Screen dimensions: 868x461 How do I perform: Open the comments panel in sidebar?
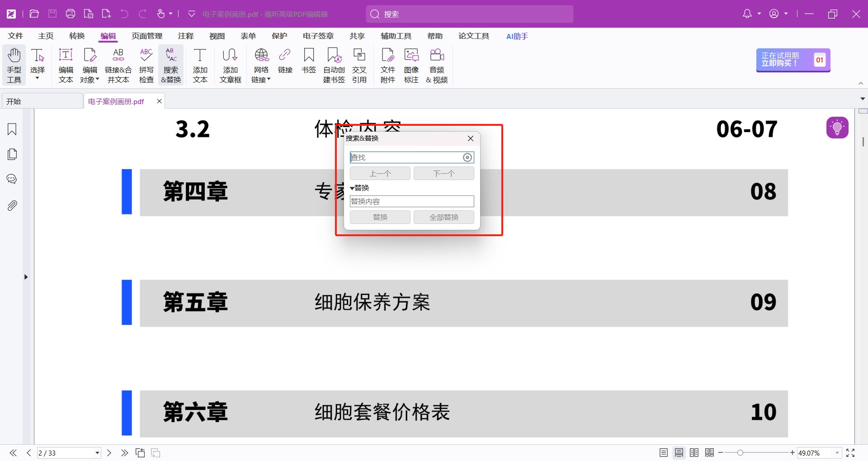pyautogui.click(x=12, y=179)
